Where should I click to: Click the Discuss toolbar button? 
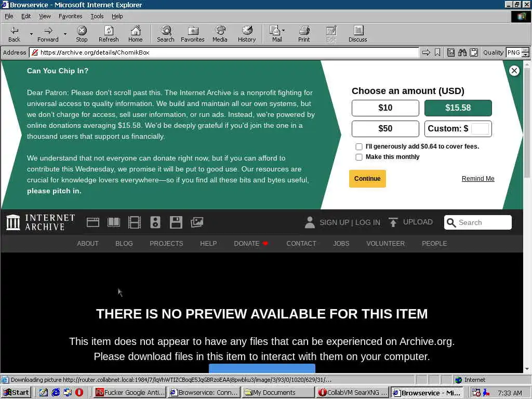tap(357, 34)
